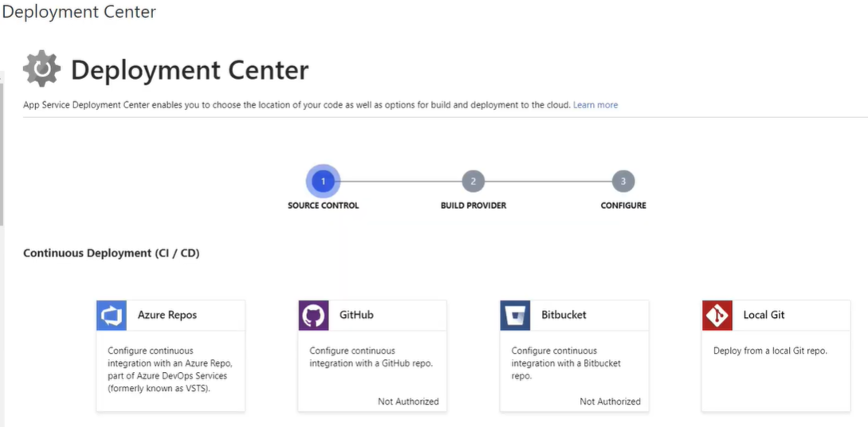Click GitHub's Not Authorized status text

409,402
